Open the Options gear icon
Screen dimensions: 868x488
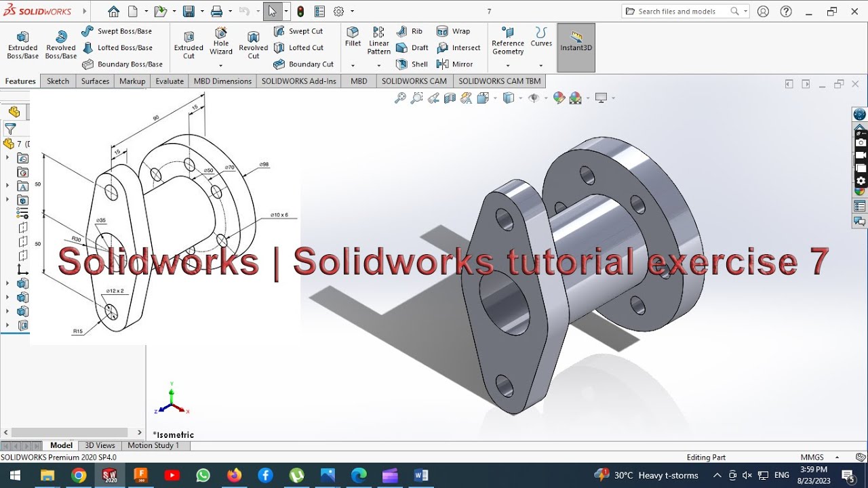(338, 12)
